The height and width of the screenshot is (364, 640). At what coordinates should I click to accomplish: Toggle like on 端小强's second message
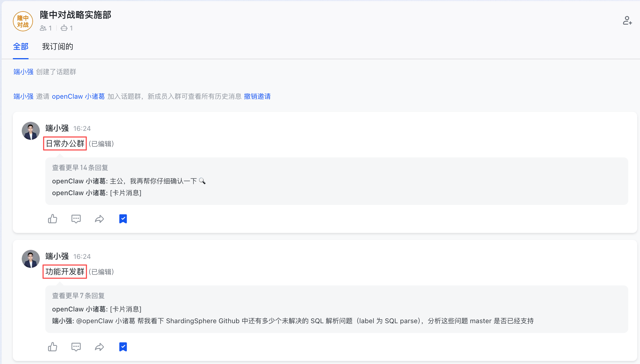[x=53, y=347]
